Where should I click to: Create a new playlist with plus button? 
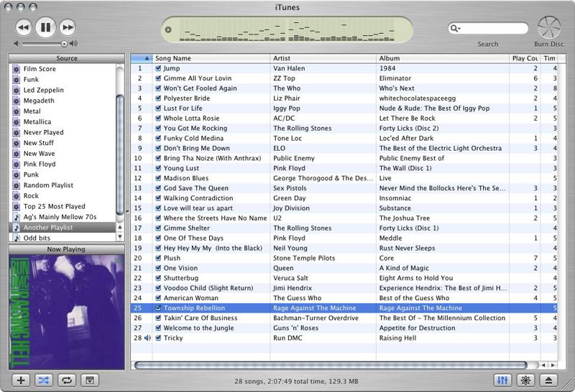click(22, 380)
